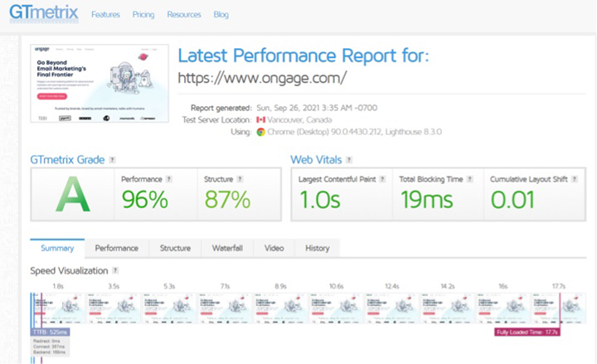Click help icon next to GTmetrix Grade
This screenshot has height=364, width=597.
[x=112, y=160]
